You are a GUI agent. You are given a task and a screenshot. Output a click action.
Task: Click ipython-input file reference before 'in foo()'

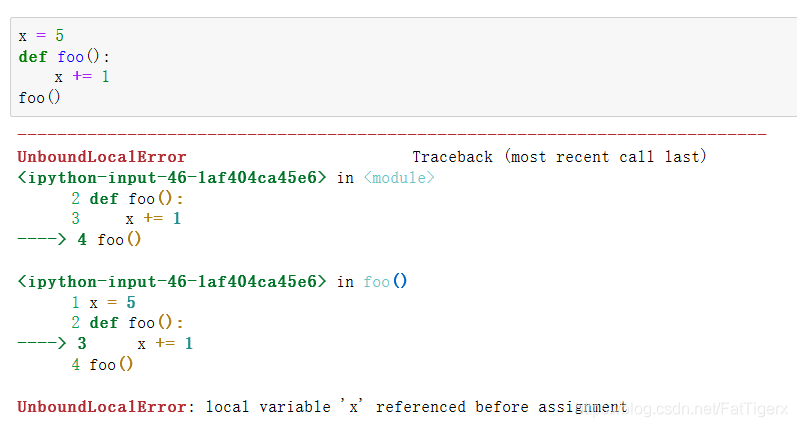[172, 282]
